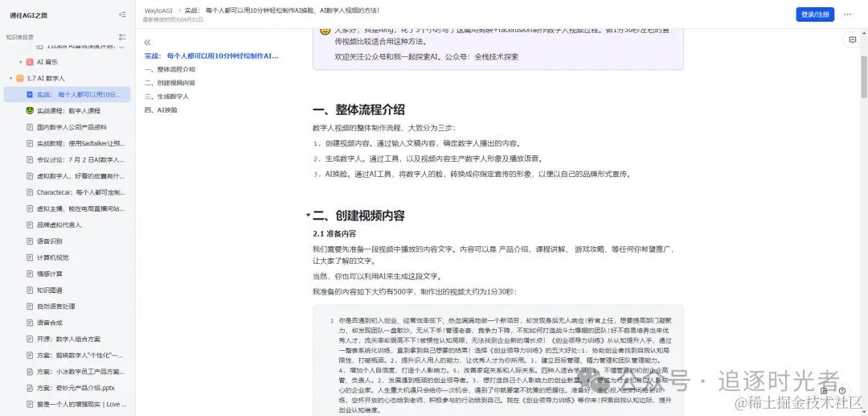The width and height of the screenshot is (868, 416).
Task: Click the subheading 2.1 准备内容
Action: click(x=334, y=233)
